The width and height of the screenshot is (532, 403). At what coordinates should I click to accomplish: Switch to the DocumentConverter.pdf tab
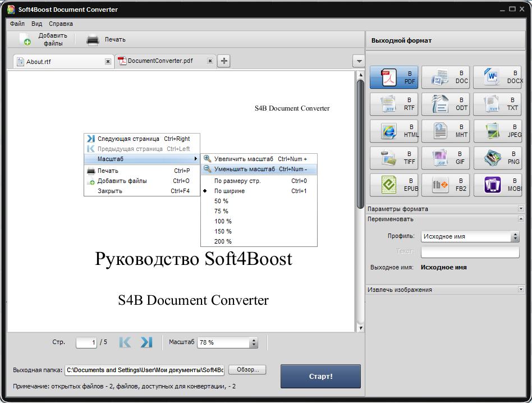pos(165,61)
